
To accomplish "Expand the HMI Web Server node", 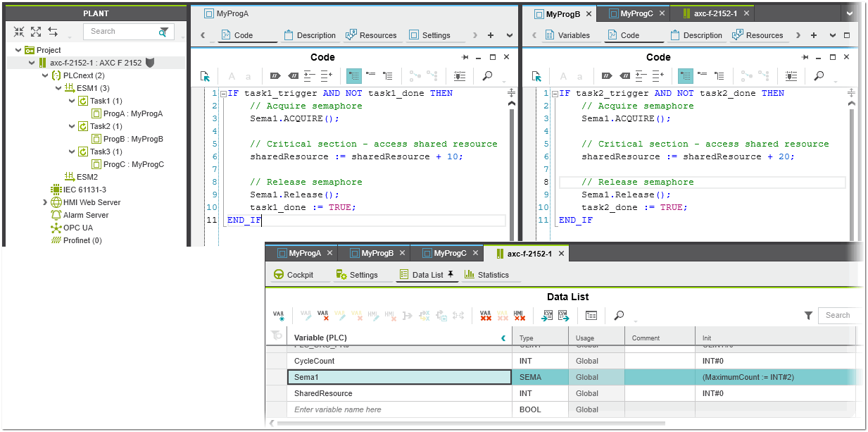I will 46,202.
